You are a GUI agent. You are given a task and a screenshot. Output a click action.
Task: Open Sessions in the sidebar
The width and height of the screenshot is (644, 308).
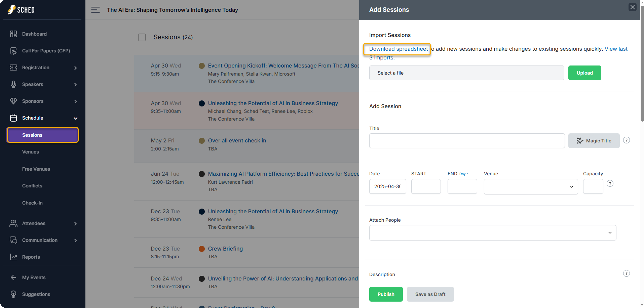pyautogui.click(x=43, y=135)
